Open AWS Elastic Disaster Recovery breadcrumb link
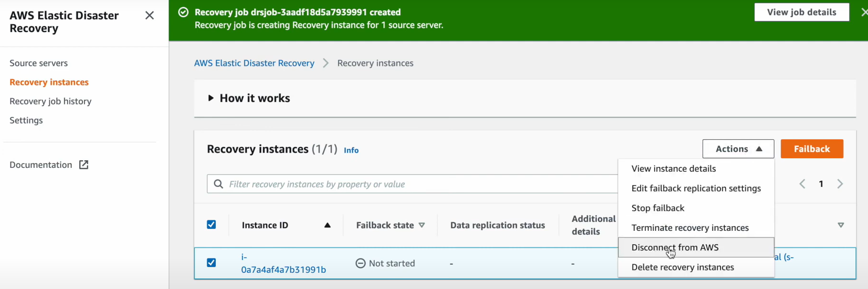The width and height of the screenshot is (868, 289). click(254, 63)
